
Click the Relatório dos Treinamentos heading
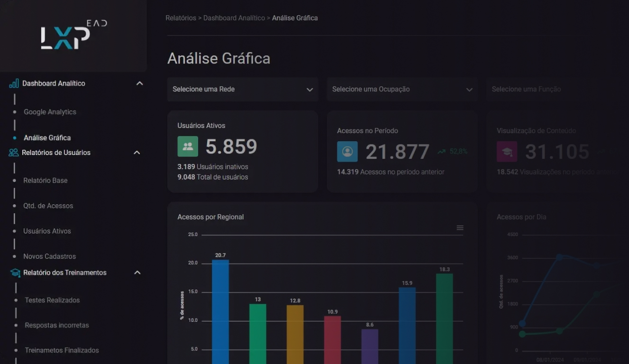(x=65, y=273)
